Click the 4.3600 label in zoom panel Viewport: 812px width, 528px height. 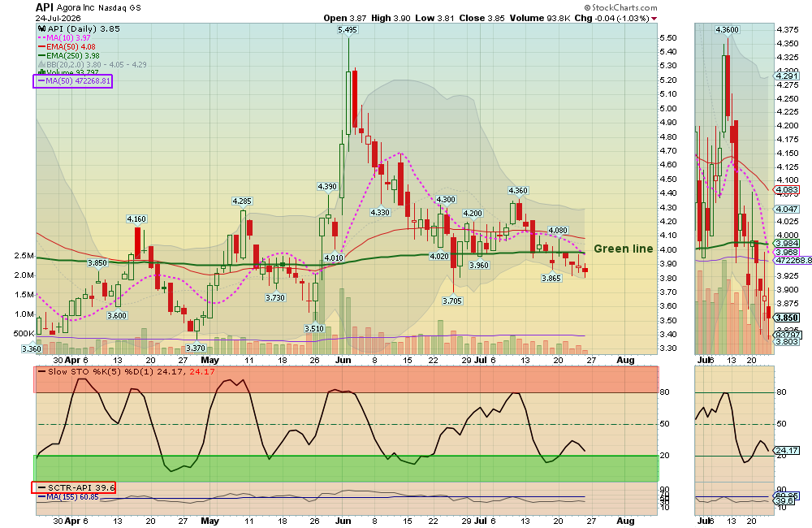727,30
